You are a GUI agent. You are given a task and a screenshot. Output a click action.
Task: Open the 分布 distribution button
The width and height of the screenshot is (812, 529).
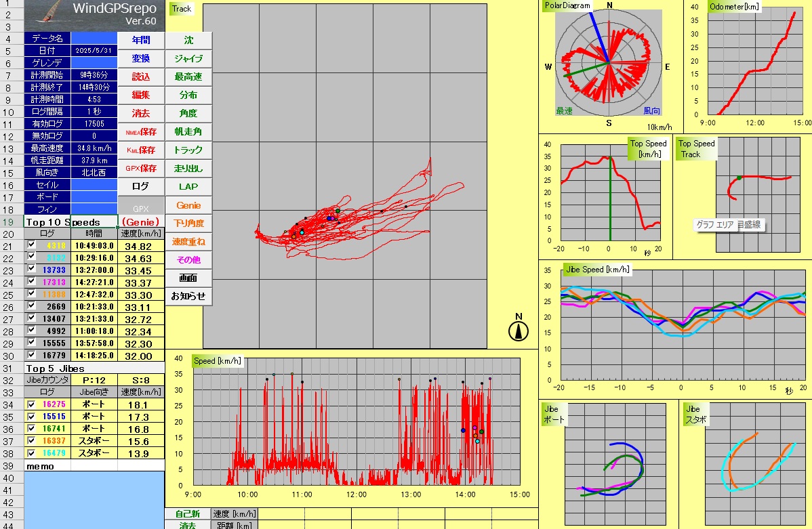(188, 96)
